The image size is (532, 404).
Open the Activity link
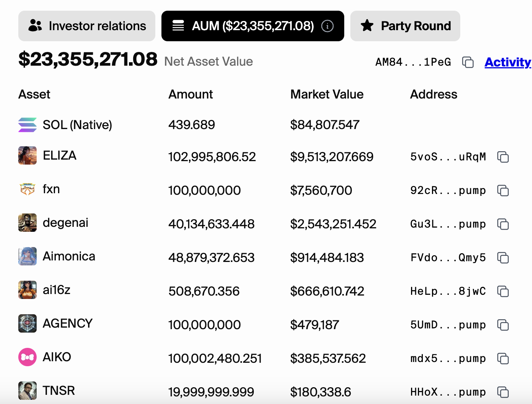(x=508, y=62)
